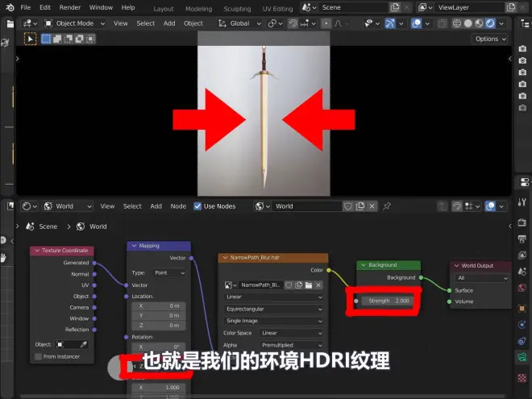Open the Alpha Premultiplied dropdown
The height and width of the screenshot is (399, 532).
click(x=292, y=345)
